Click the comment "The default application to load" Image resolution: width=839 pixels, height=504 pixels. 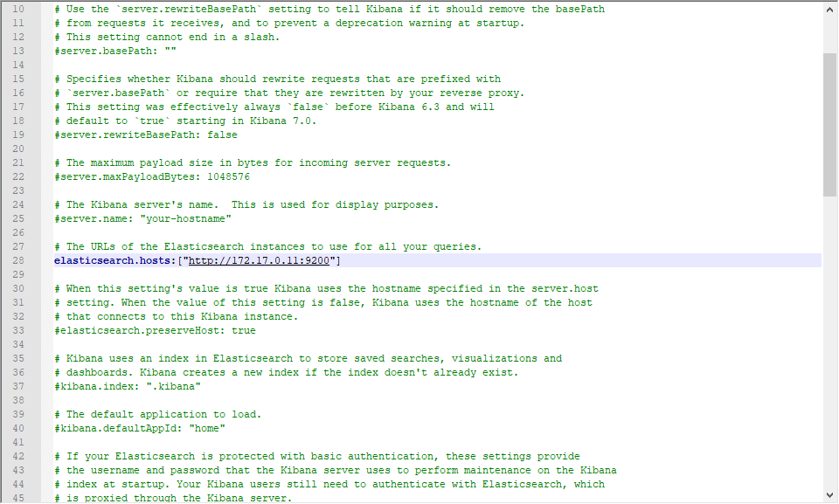(x=158, y=414)
